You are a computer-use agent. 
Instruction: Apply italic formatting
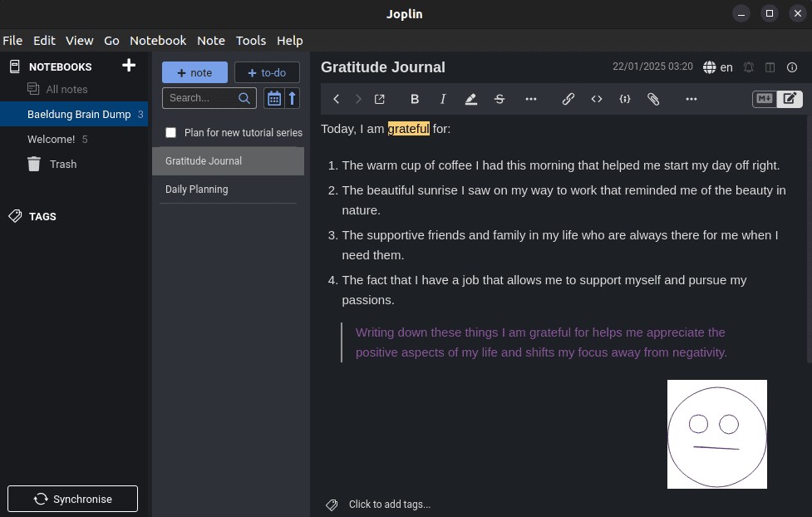(443, 98)
